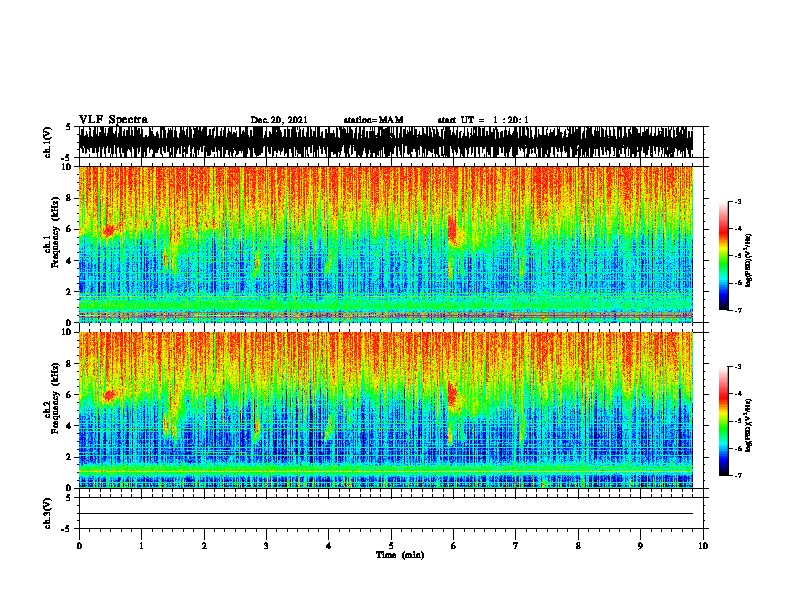This screenshot has width=792, height=612.
Task: Click the "4" frequency tick on ch.1 axis
Action: 70,261
